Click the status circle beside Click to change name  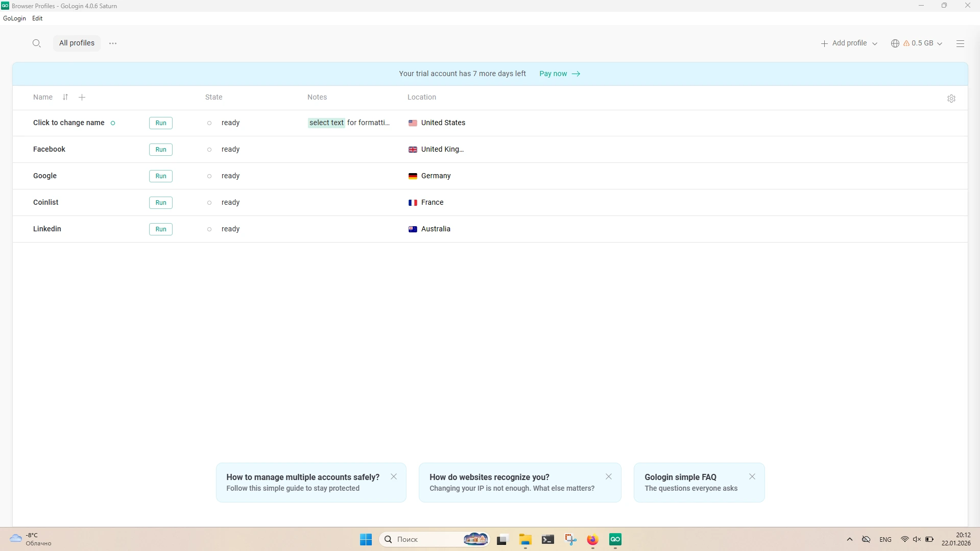[113, 123]
